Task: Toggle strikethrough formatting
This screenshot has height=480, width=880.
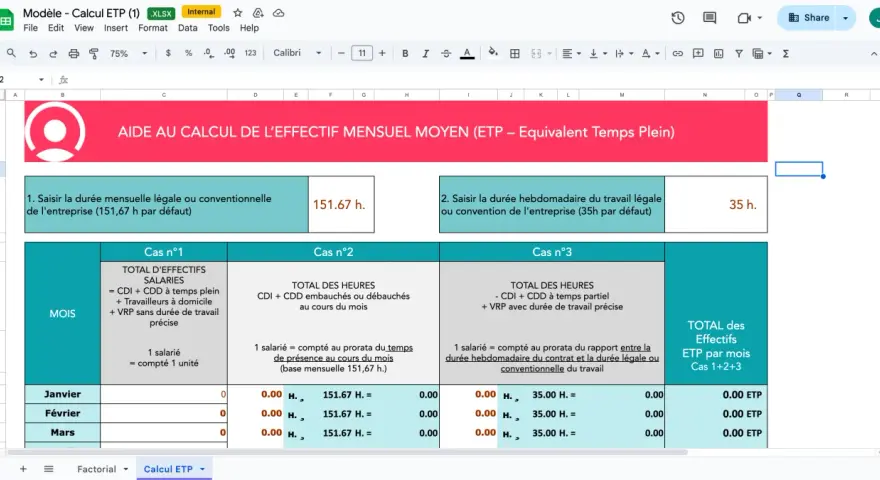Action: (446, 53)
